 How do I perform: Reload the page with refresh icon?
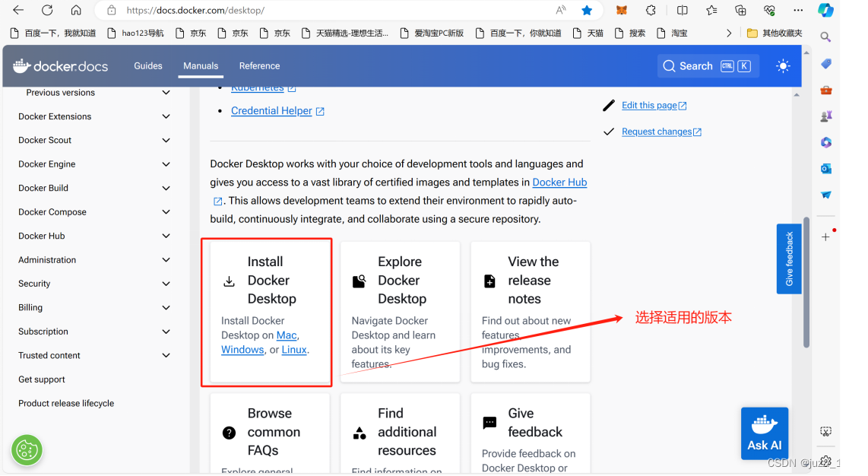(x=48, y=10)
